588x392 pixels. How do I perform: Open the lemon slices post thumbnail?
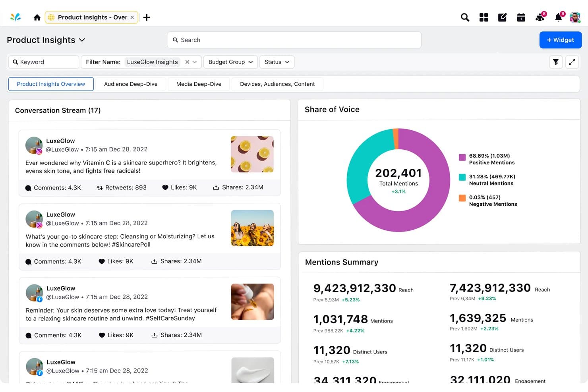(x=252, y=154)
